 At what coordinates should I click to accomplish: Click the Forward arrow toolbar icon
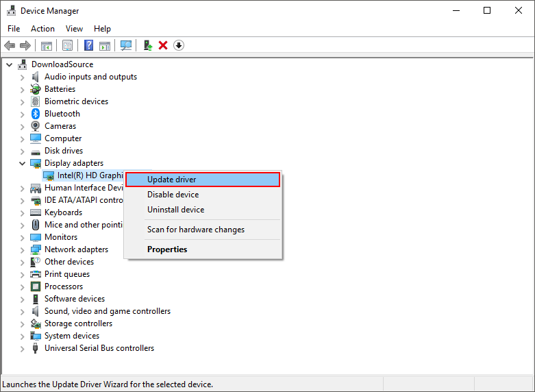click(25, 45)
